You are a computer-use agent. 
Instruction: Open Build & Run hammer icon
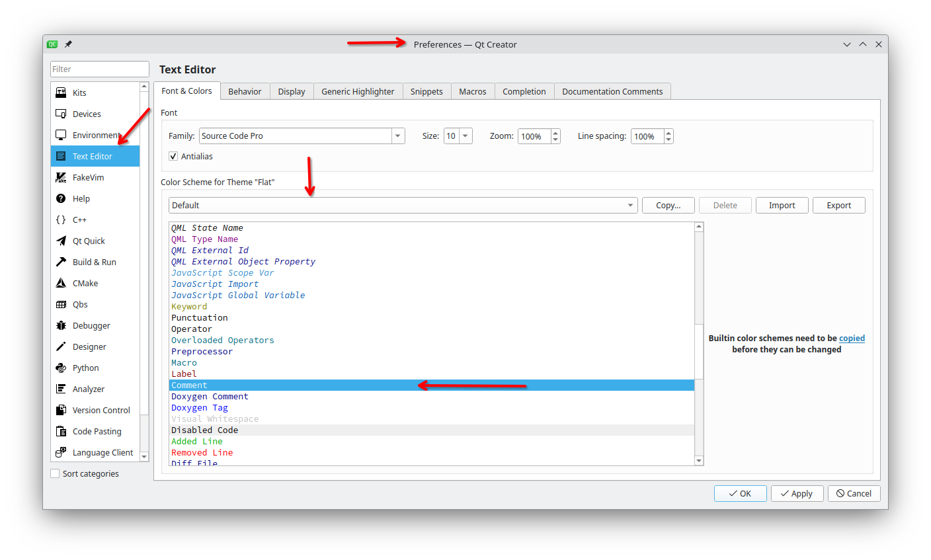point(61,262)
